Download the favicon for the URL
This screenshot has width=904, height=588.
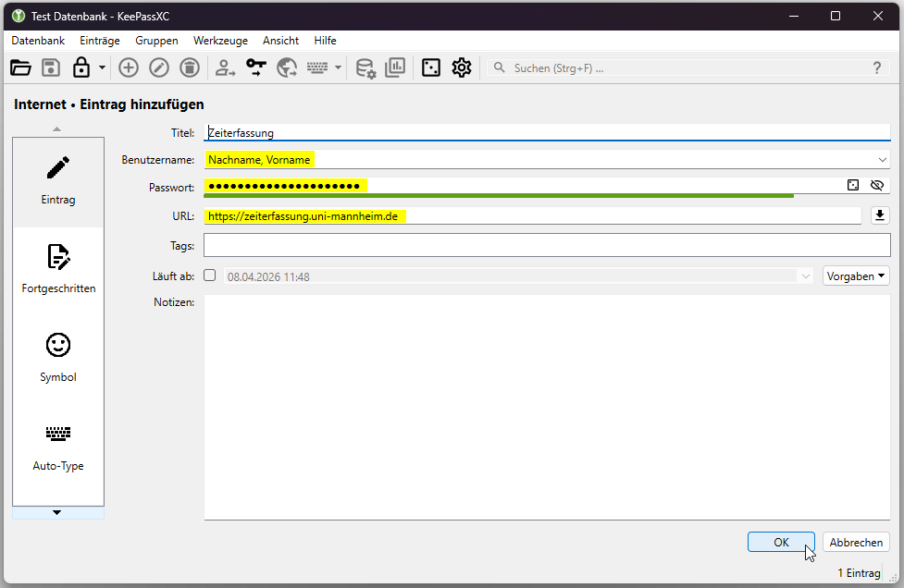(x=880, y=215)
